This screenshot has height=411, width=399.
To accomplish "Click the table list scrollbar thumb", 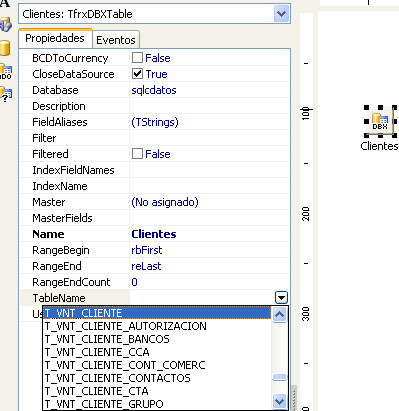I will tap(279, 377).
